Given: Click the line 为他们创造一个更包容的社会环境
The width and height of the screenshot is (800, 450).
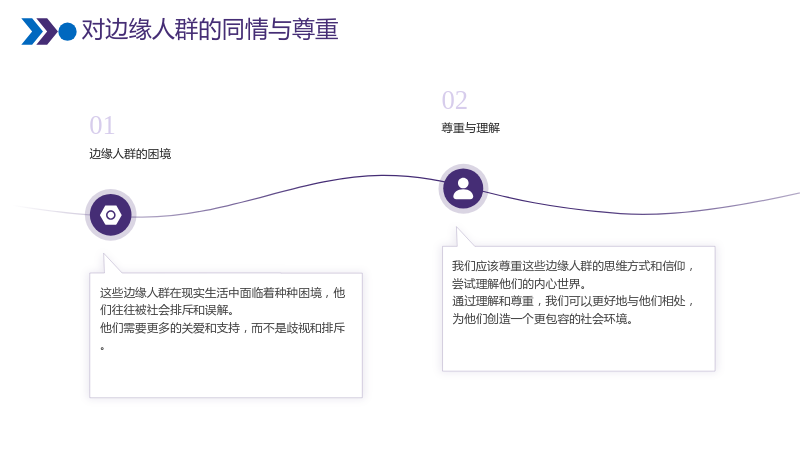Looking at the screenshot, I should [542, 319].
